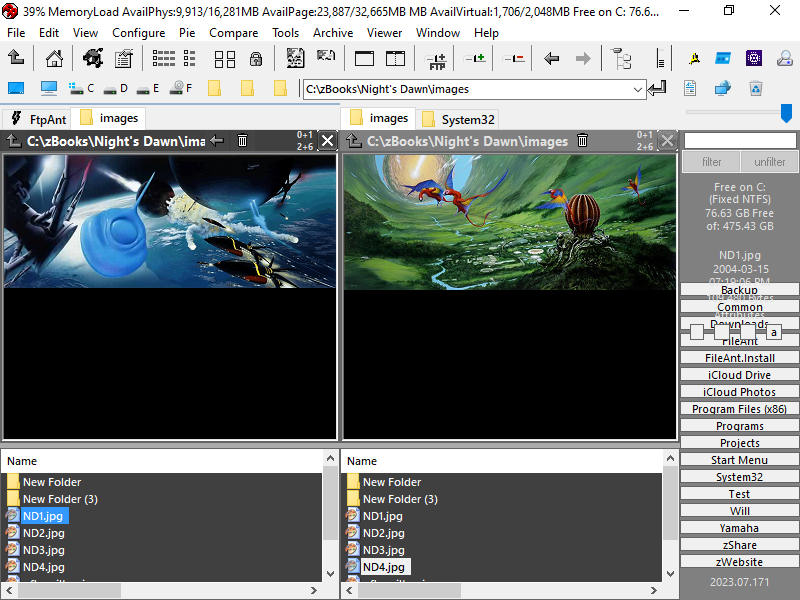800x600 pixels.
Task: Open the Viewer menu
Action: click(384, 33)
